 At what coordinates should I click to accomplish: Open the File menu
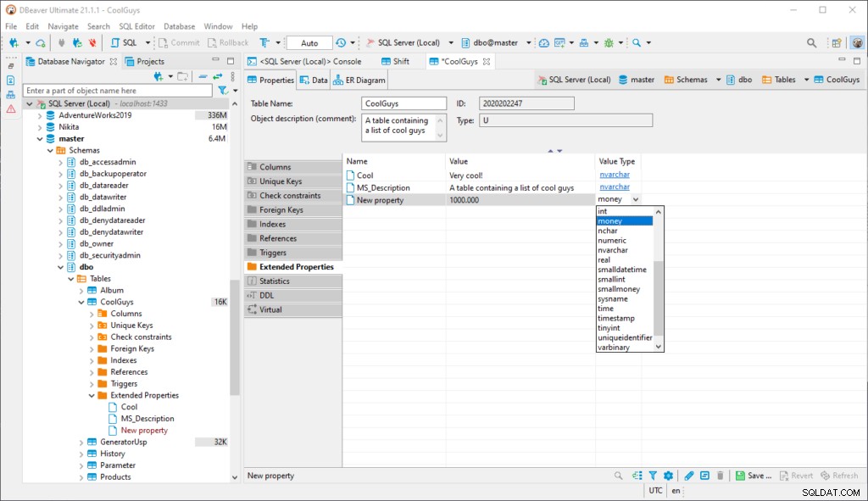point(11,26)
